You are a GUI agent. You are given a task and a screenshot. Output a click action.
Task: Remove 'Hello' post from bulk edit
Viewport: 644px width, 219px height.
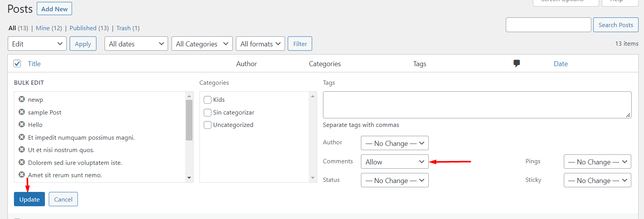tap(22, 125)
